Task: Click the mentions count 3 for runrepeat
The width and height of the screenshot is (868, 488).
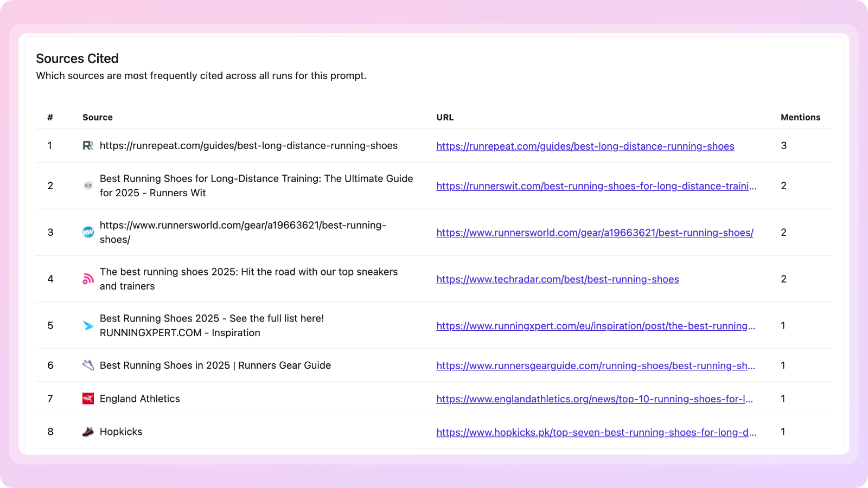Action: [783, 145]
